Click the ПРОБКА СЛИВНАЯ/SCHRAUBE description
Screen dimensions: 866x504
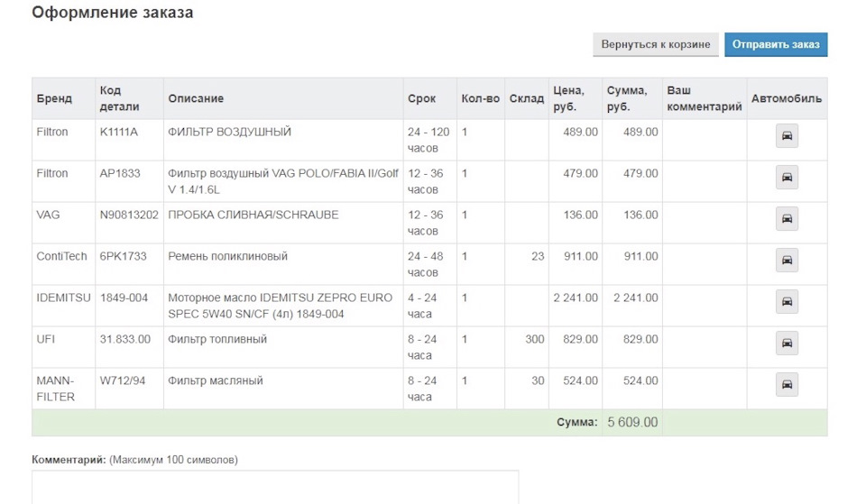[x=253, y=215]
